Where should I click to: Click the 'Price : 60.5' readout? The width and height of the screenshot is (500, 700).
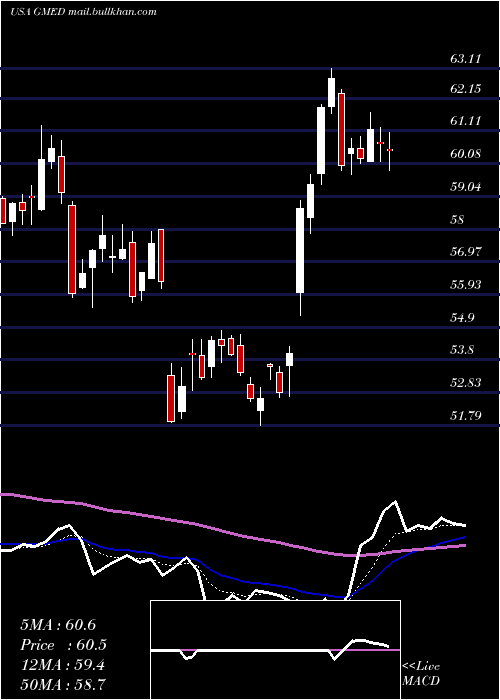point(63,645)
